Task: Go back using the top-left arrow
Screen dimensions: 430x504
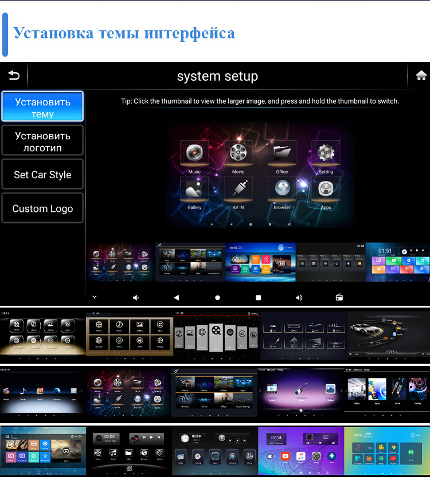Action: click(14, 76)
